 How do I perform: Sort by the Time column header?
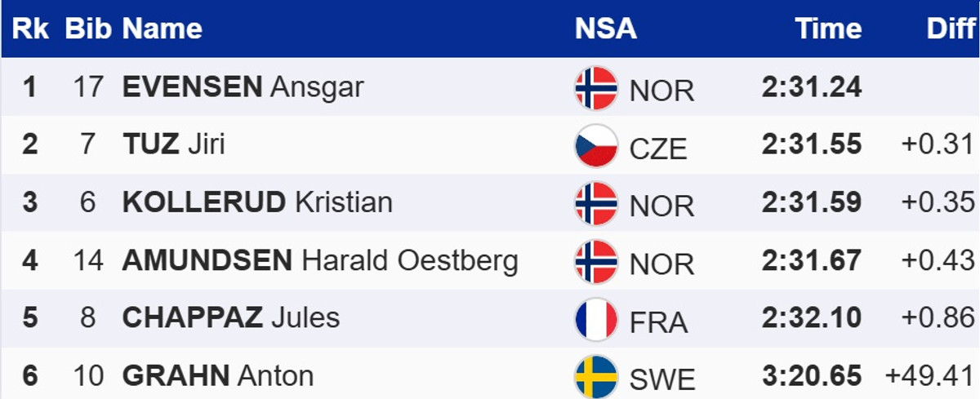pos(829,29)
